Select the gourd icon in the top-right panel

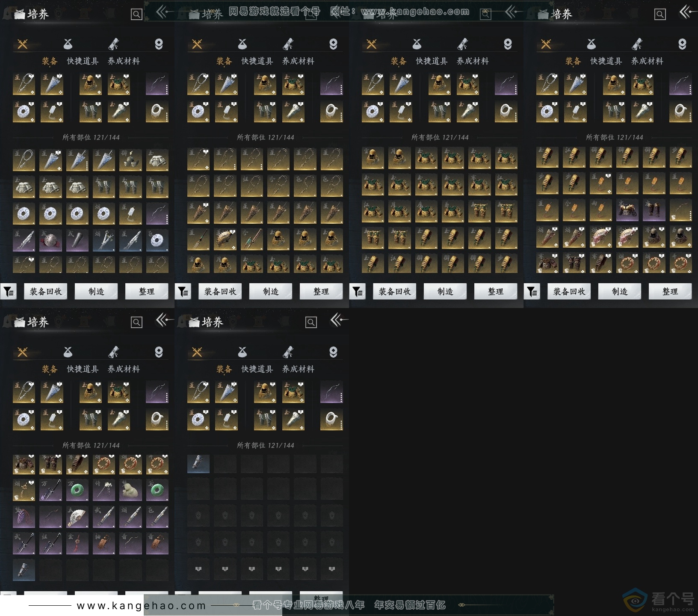point(682,44)
